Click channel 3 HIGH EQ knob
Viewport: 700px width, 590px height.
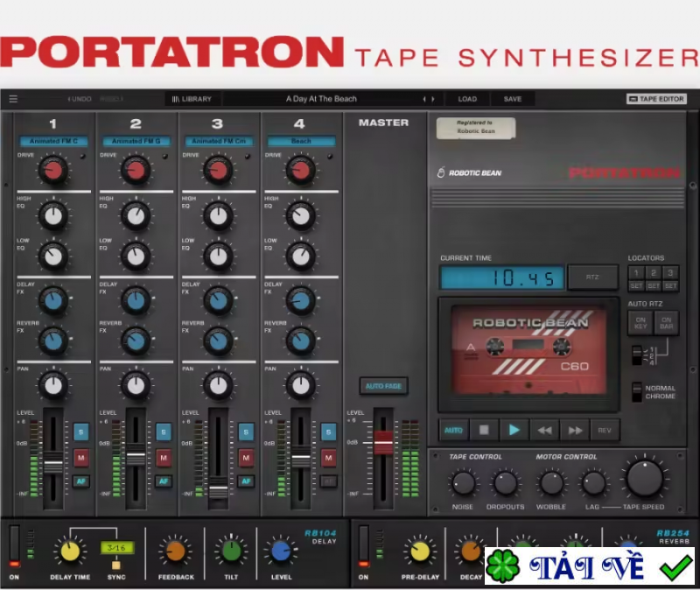coord(218,216)
